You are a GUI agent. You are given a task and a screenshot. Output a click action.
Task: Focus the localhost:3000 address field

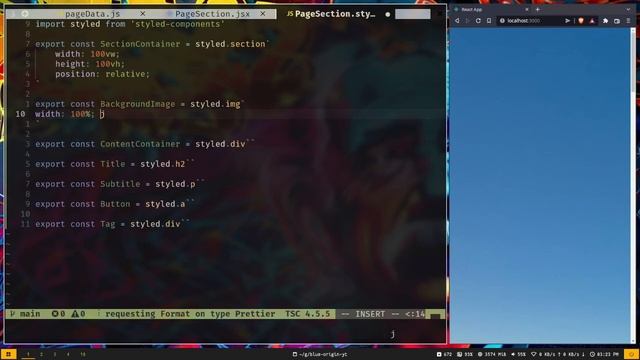530,21
